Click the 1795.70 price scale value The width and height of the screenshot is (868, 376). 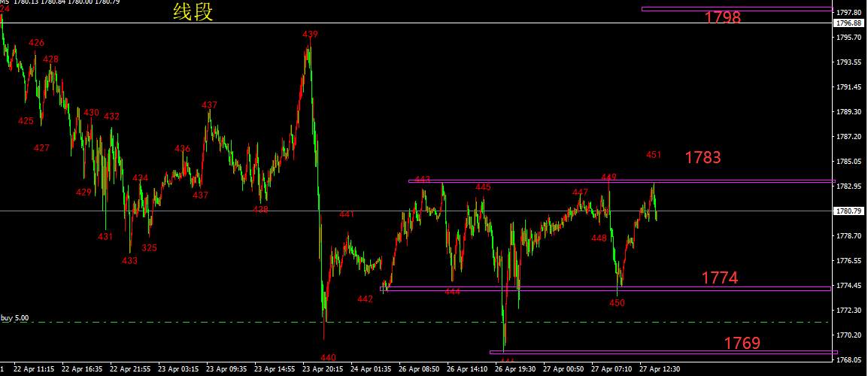[850, 38]
